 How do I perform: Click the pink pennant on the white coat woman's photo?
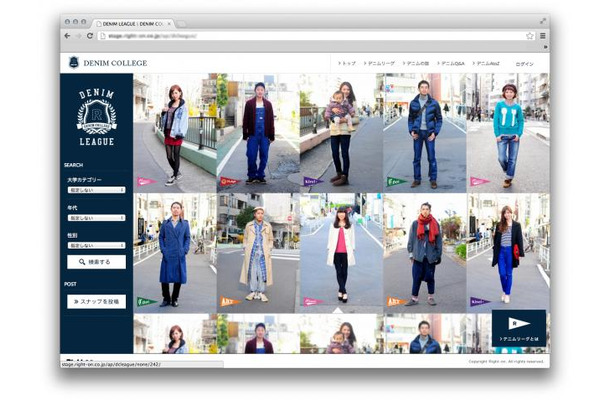click(313, 302)
